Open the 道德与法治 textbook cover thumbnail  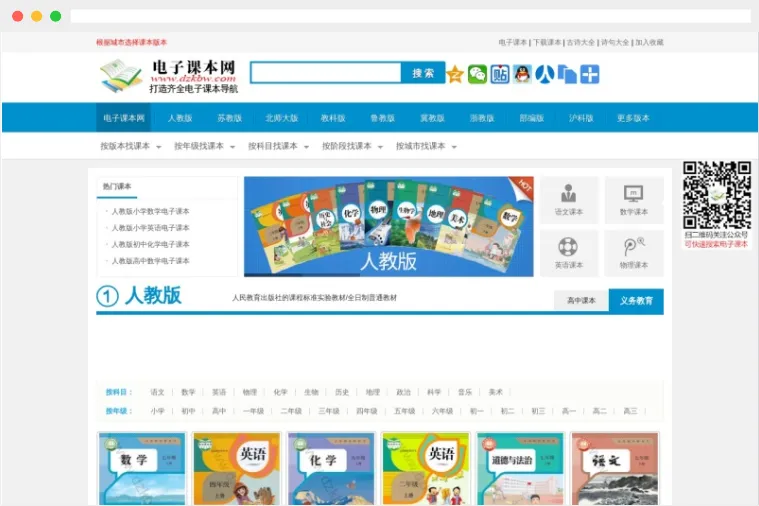click(x=520, y=469)
